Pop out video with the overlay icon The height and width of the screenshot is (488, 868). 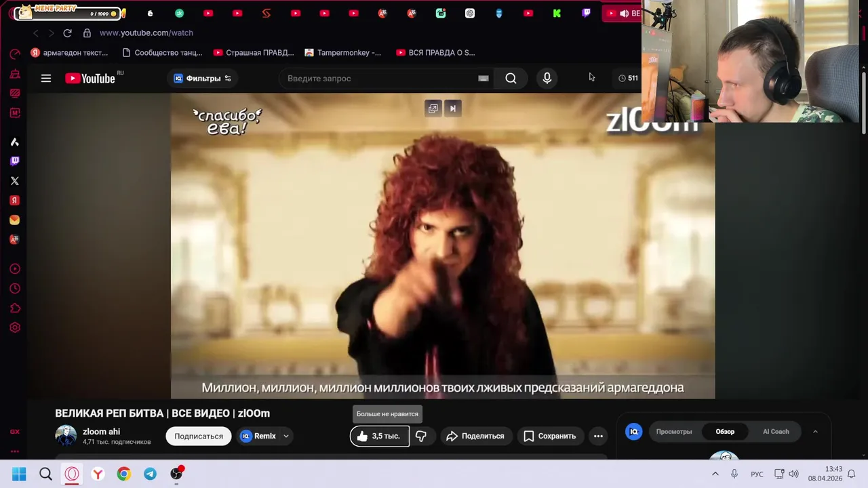[x=433, y=108]
